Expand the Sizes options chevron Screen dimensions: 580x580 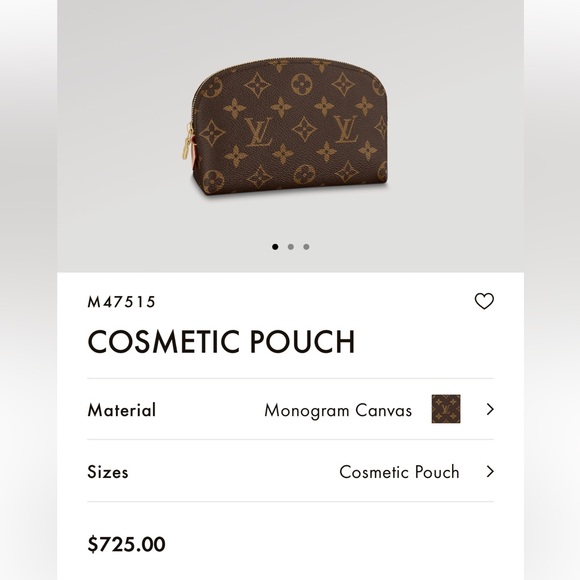tap(490, 472)
